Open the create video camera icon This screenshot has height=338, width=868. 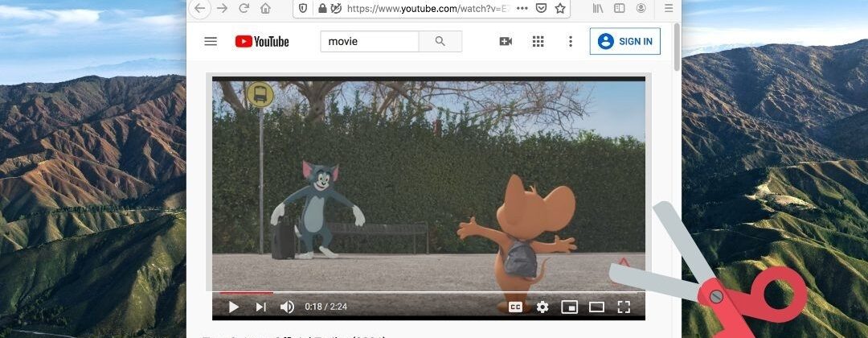click(506, 42)
